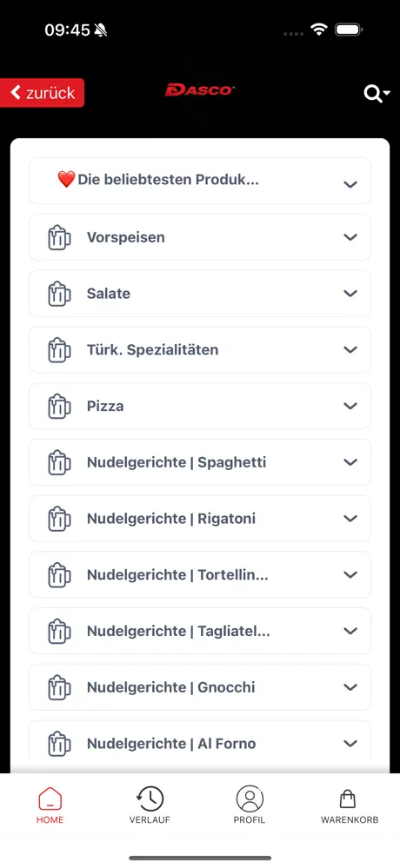Open the Nudelgerichte Al Forno row
This screenshot has height=868, width=400.
(x=200, y=744)
